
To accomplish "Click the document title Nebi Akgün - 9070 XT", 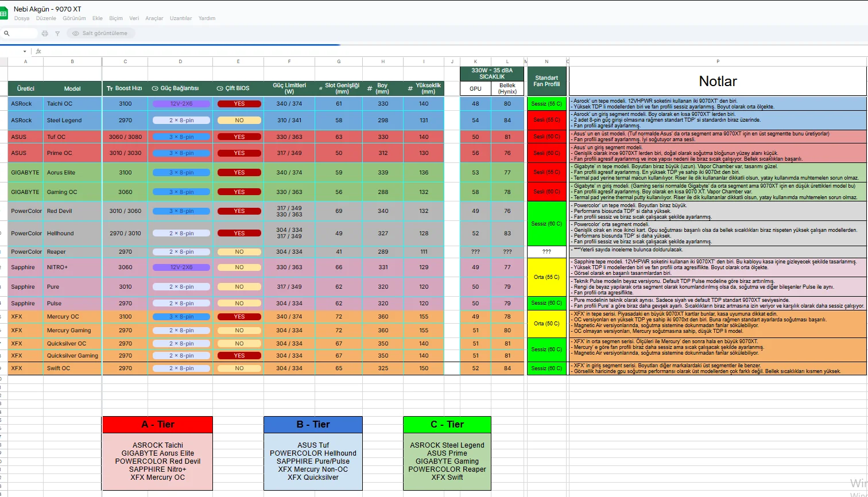I will [48, 9].
